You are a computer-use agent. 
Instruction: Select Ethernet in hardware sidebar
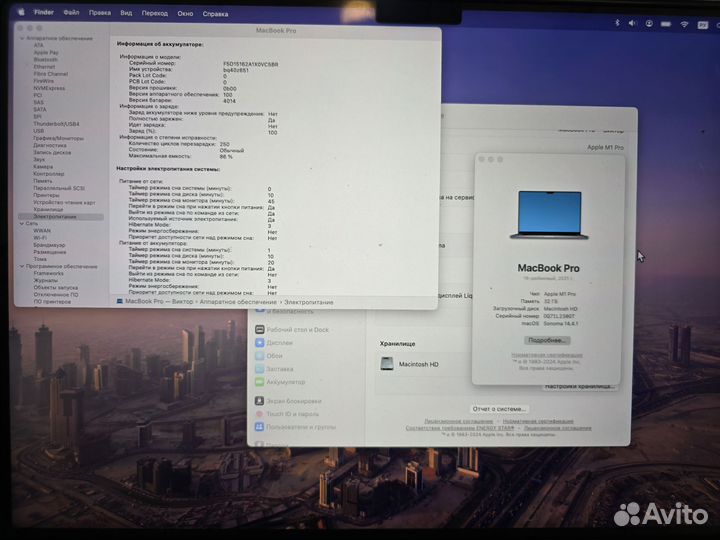click(44, 67)
